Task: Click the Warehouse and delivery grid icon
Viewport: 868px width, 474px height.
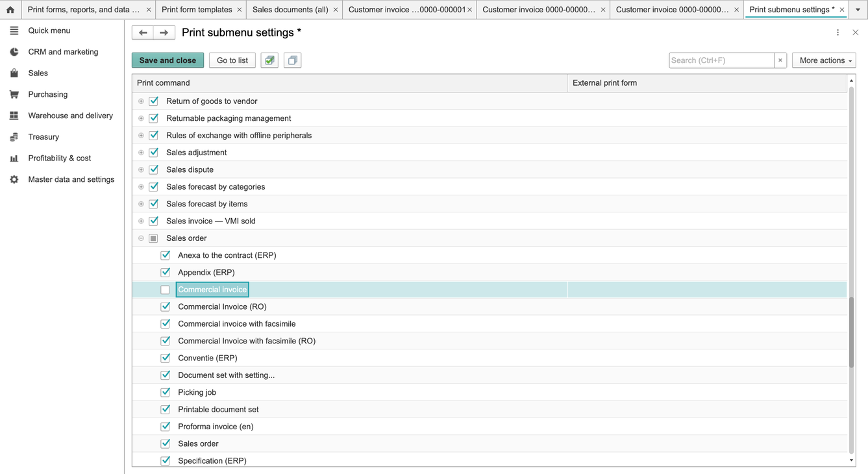Action: click(14, 116)
